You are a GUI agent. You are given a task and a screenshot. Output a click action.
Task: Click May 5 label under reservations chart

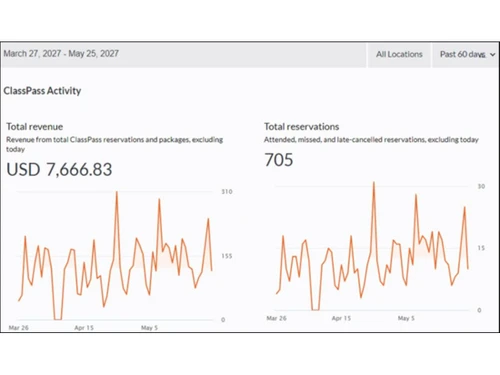pyautogui.click(x=406, y=318)
